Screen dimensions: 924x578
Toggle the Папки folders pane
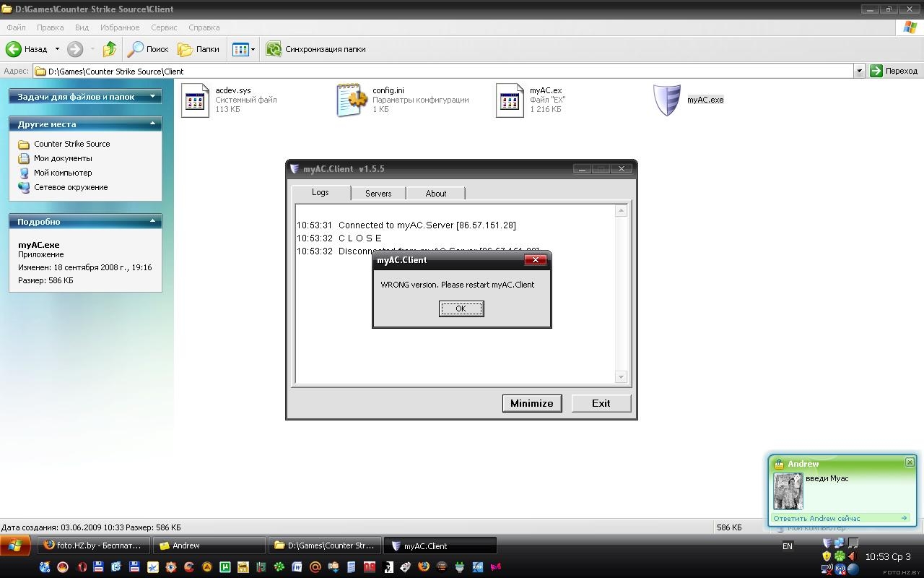199,49
